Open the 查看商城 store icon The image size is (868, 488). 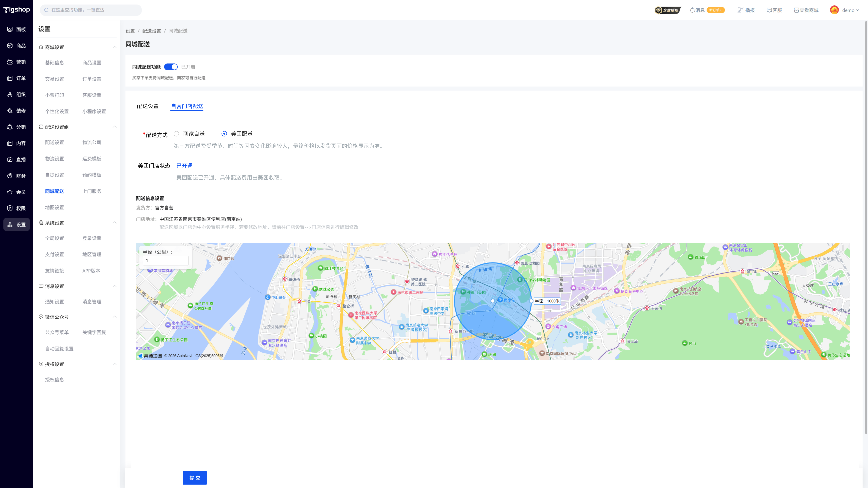[797, 10]
